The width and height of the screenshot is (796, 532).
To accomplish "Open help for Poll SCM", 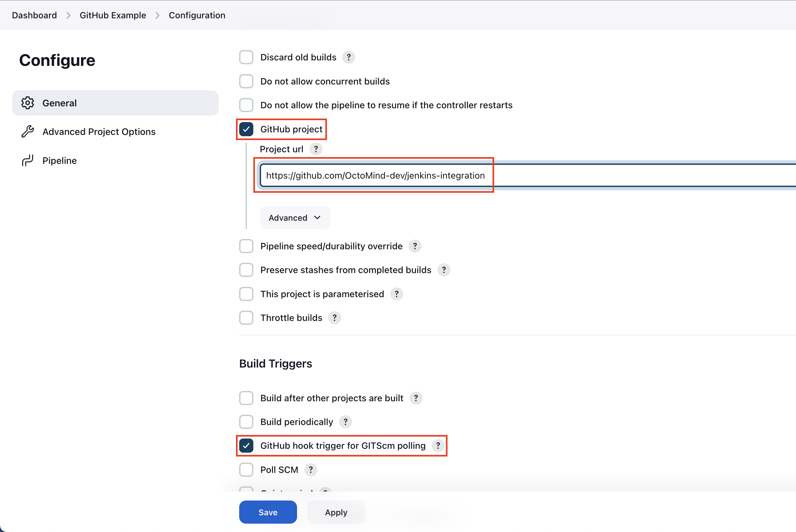I will click(310, 470).
